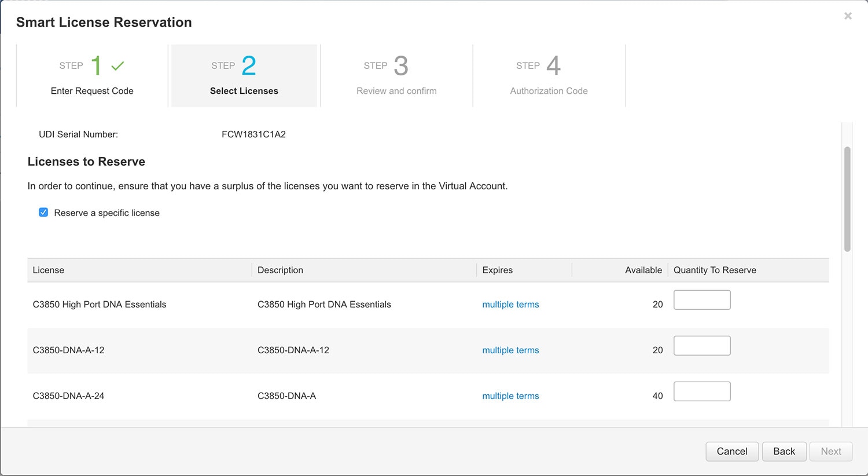Open multiple terms link for C3850-DNA-A-24
Image resolution: width=868 pixels, height=476 pixels.
point(510,396)
